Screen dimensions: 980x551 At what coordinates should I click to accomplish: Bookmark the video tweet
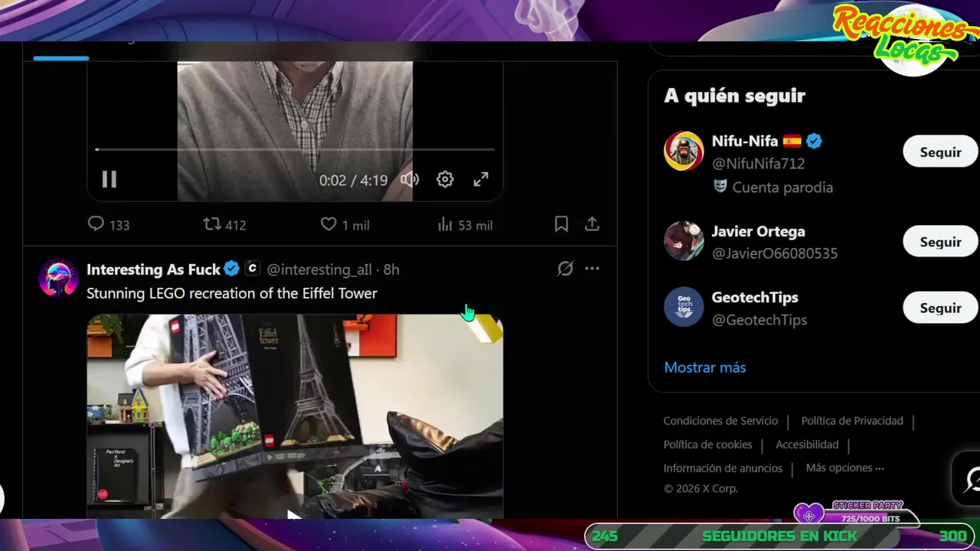pos(561,223)
